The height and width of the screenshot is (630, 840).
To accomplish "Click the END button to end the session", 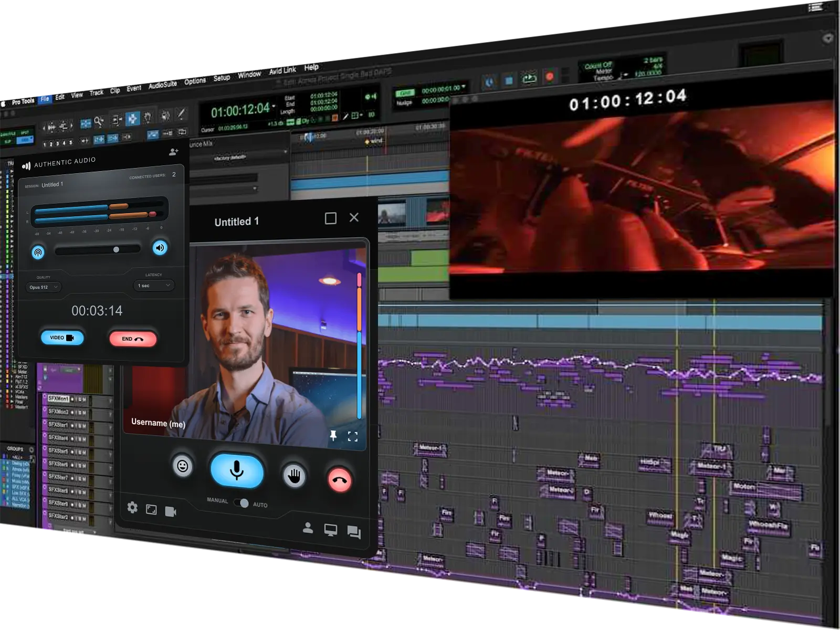I will (x=132, y=339).
